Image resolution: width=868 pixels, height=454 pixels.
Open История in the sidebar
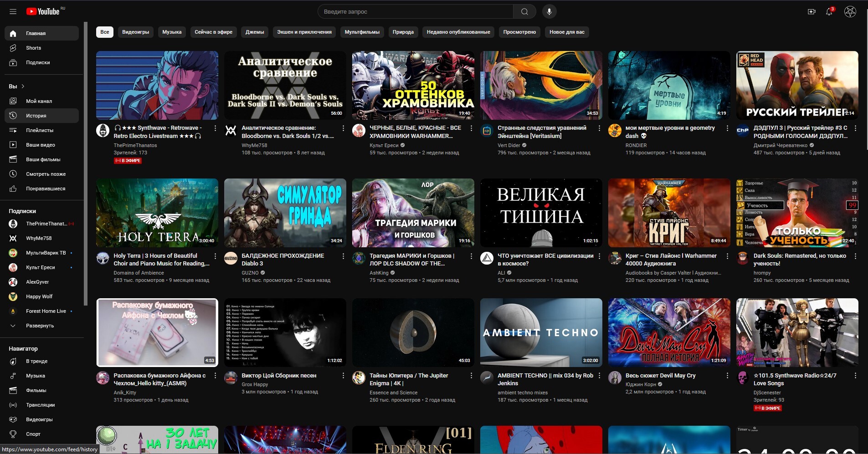coord(41,116)
